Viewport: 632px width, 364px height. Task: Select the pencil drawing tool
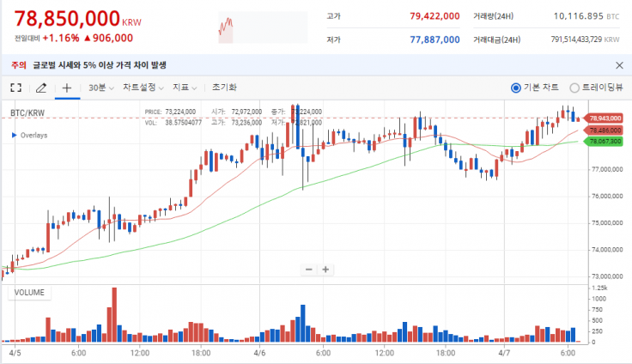pos(40,88)
